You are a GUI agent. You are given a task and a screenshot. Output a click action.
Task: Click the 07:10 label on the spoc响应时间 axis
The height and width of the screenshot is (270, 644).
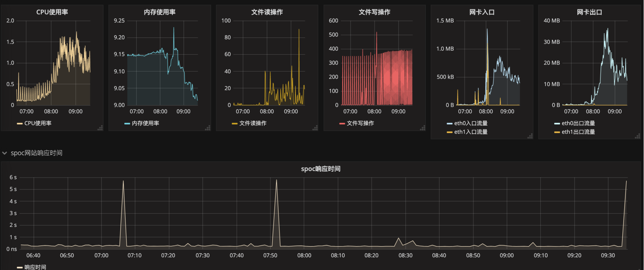coord(135,255)
